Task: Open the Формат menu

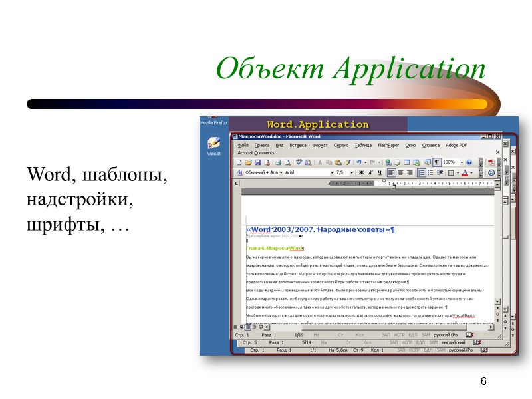Action: click(320, 145)
